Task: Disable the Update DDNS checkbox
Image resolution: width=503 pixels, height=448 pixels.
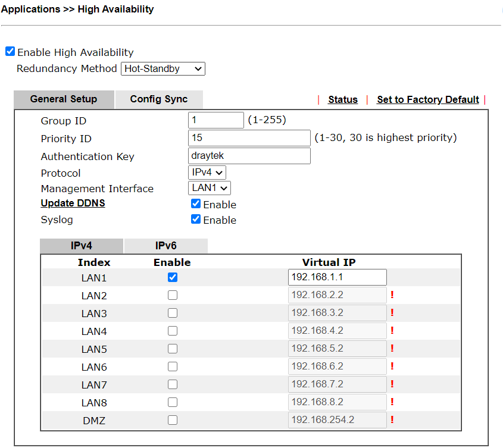Action: [x=196, y=204]
